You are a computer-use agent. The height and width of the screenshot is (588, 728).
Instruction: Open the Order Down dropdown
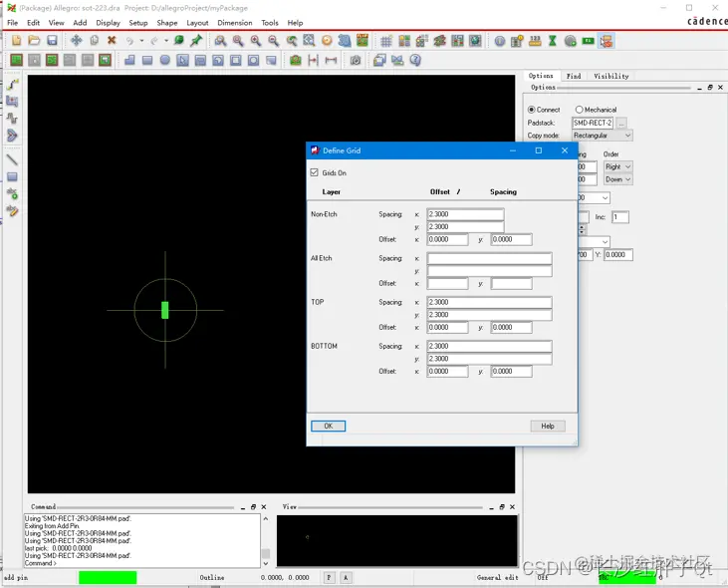click(618, 179)
